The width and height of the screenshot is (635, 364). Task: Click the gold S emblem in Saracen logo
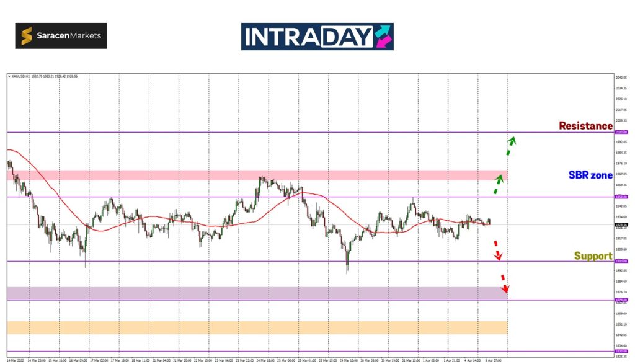pyautogui.click(x=27, y=36)
